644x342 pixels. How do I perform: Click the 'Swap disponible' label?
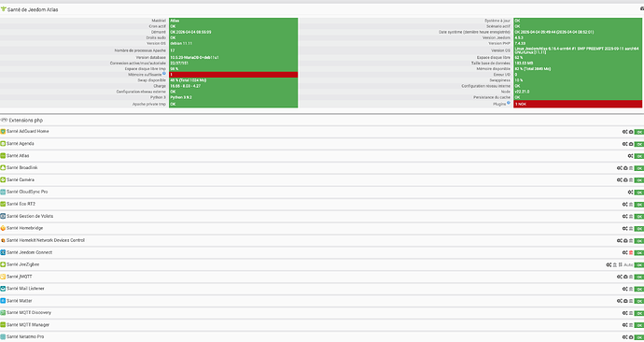click(x=152, y=80)
